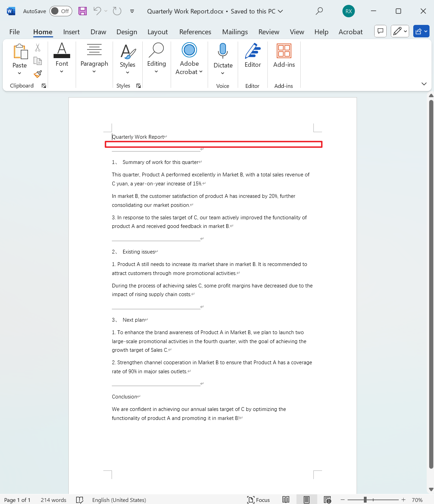Open the Editing mode pencil dropdown
Viewport: 434px width, 504px height.
pyautogui.click(x=400, y=31)
